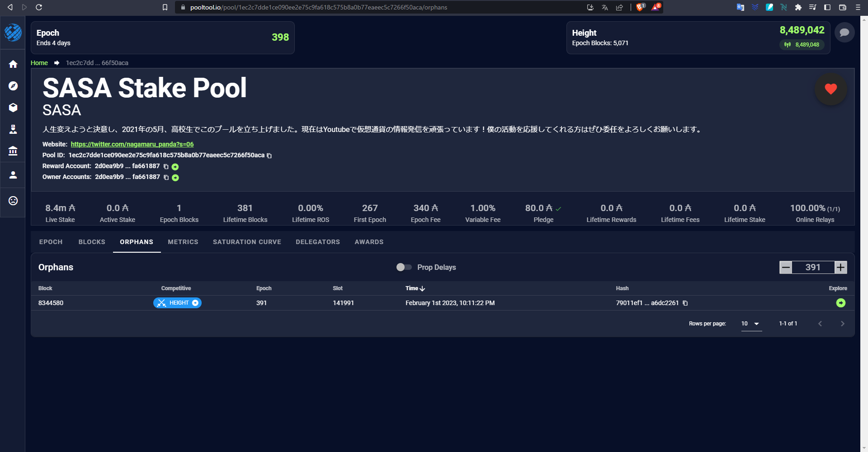Click the previous page chevron in pagination
Image resolution: width=868 pixels, height=452 pixels.
click(820, 324)
